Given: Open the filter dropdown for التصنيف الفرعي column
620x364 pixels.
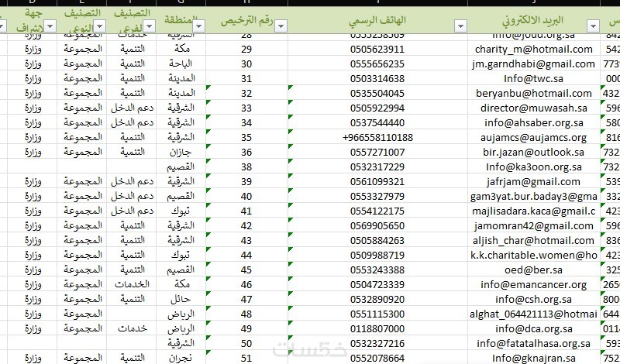Looking at the screenshot, I should 149,26.
